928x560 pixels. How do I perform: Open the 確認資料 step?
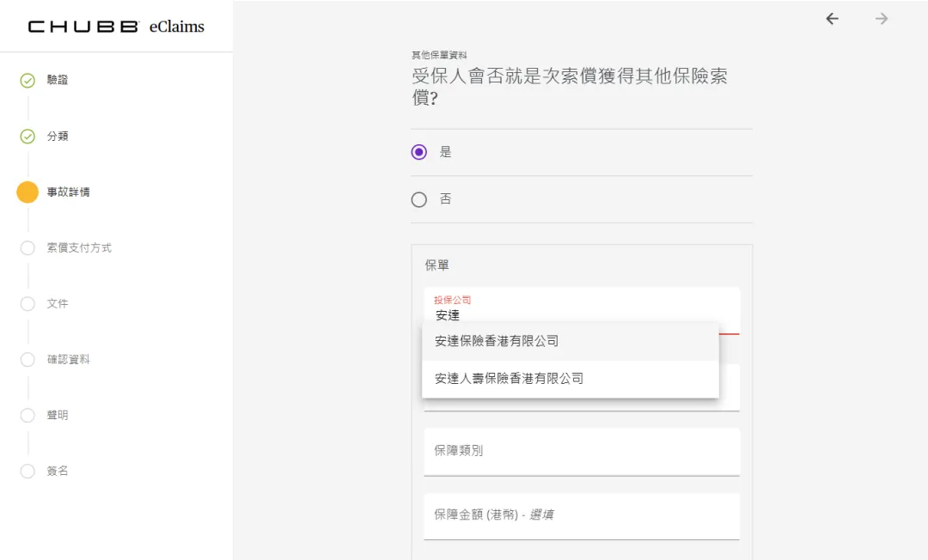tap(68, 360)
